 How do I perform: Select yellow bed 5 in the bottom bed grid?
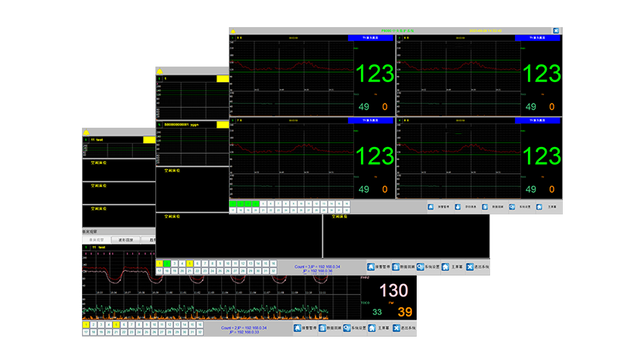(x=114, y=325)
